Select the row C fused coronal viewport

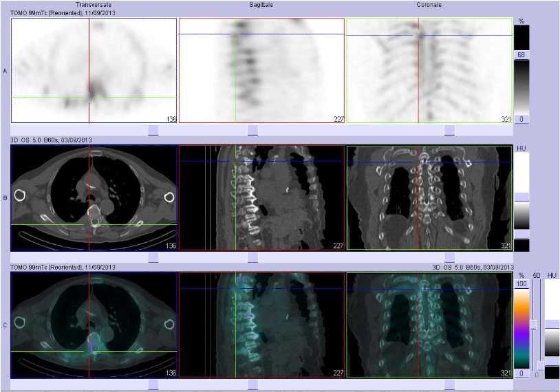pos(429,325)
